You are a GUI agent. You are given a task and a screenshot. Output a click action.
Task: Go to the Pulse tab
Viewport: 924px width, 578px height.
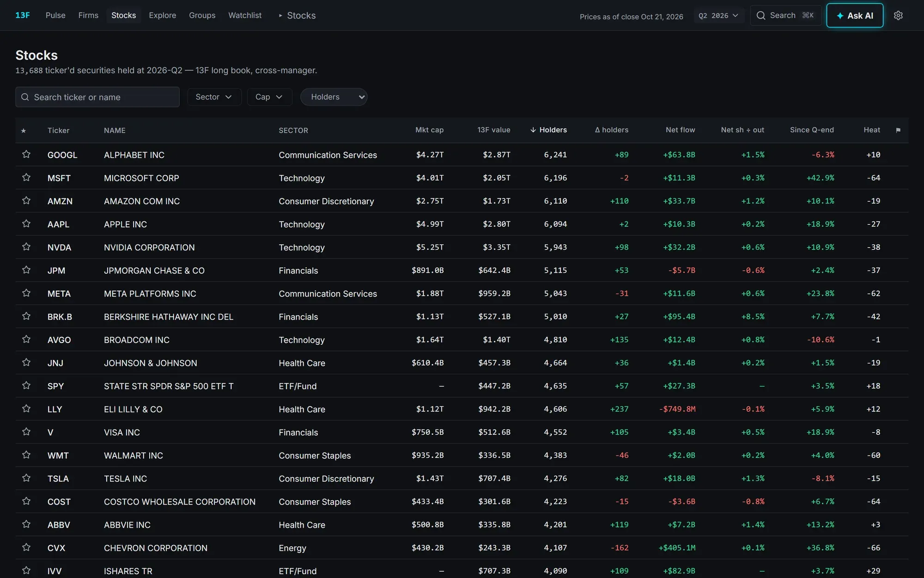point(55,15)
